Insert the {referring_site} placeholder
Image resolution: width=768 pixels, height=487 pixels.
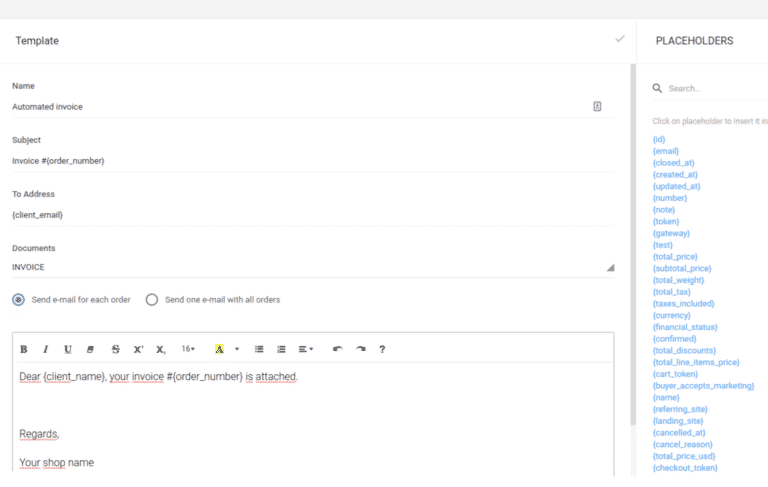(x=680, y=410)
